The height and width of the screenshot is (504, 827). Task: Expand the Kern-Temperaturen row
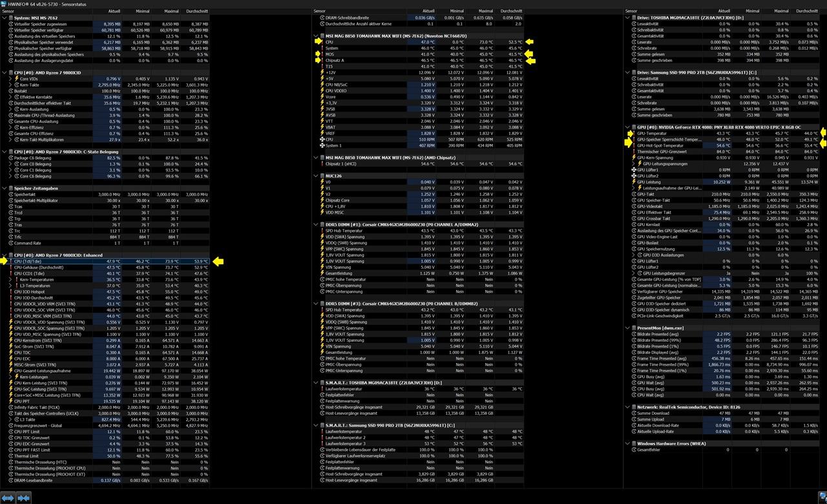coord(10,279)
